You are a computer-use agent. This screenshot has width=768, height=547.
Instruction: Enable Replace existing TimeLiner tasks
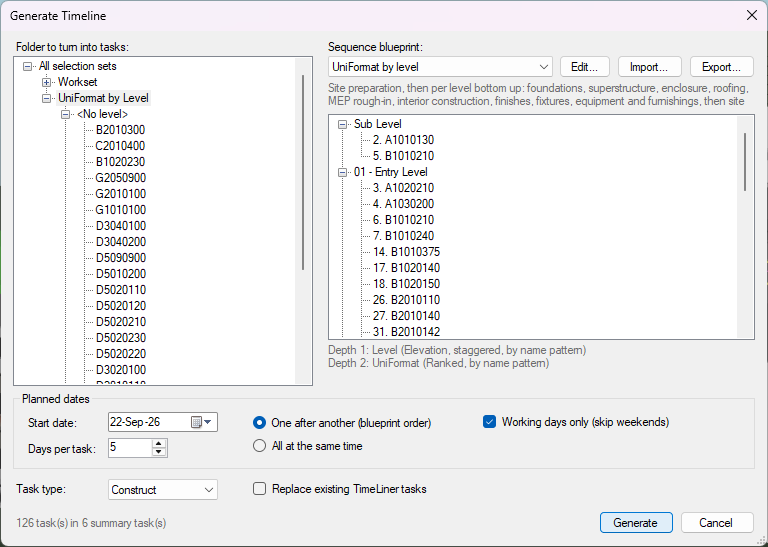[x=260, y=489]
